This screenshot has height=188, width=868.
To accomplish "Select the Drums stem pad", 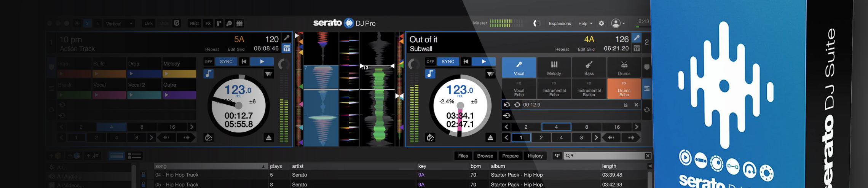I will tap(624, 67).
